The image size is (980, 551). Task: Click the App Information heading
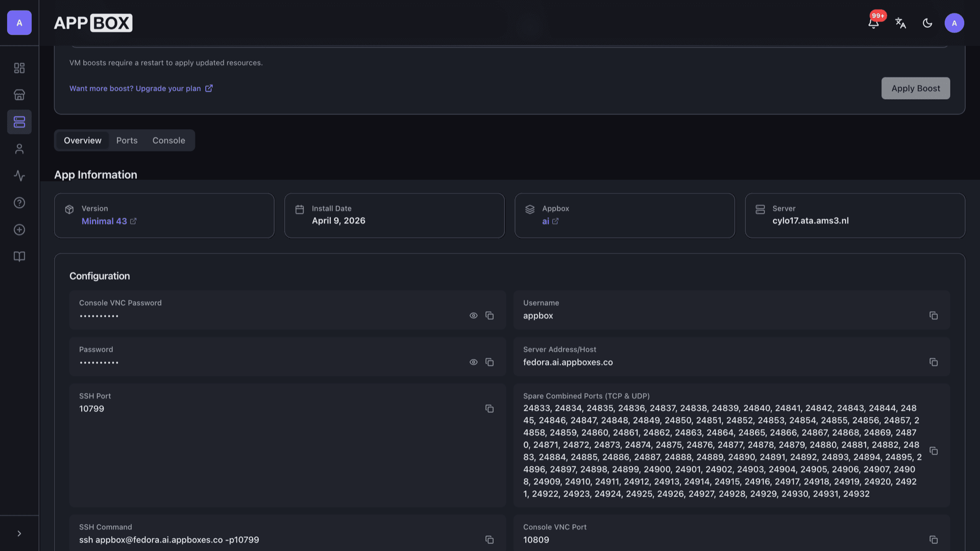click(95, 175)
